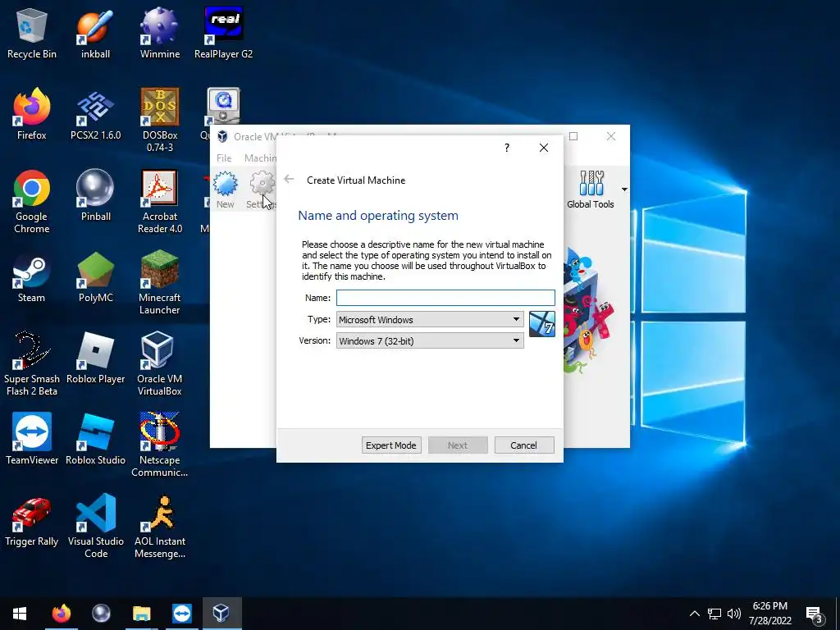Click the Firefox icon in the taskbar
The height and width of the screenshot is (630, 840).
61,614
